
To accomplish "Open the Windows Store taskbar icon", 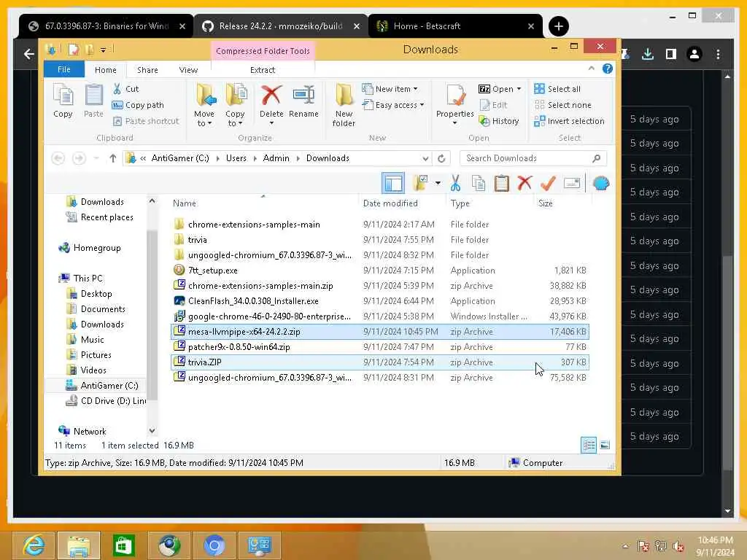I will point(124,545).
